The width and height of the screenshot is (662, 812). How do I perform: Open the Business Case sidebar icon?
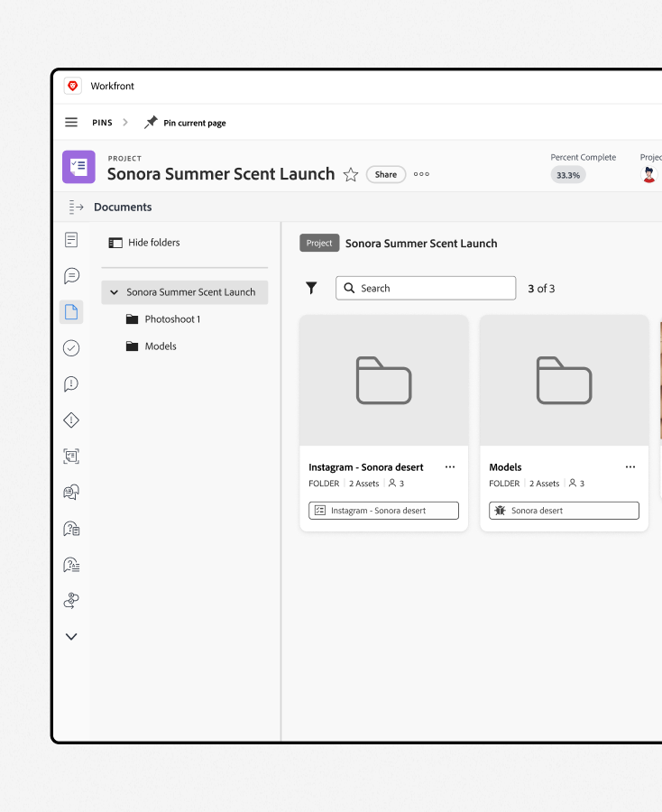coord(71,457)
